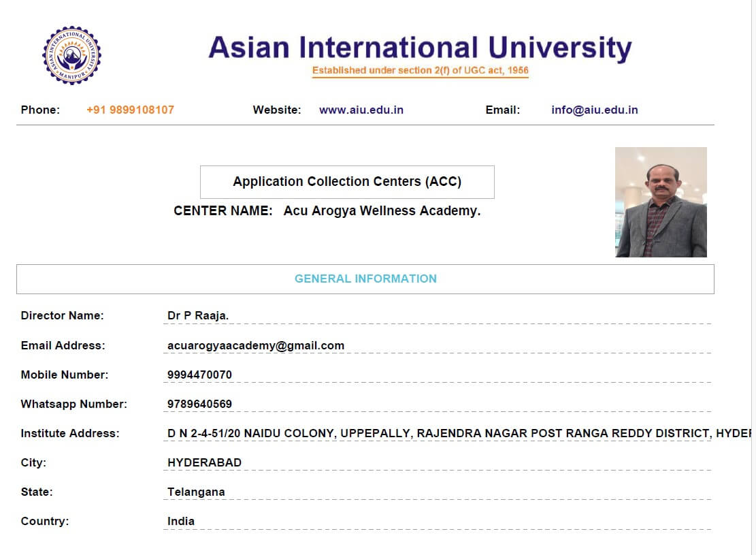This screenshot has height=555, width=756.
Task: Click the Email Address label in the form
Action: [x=63, y=345]
